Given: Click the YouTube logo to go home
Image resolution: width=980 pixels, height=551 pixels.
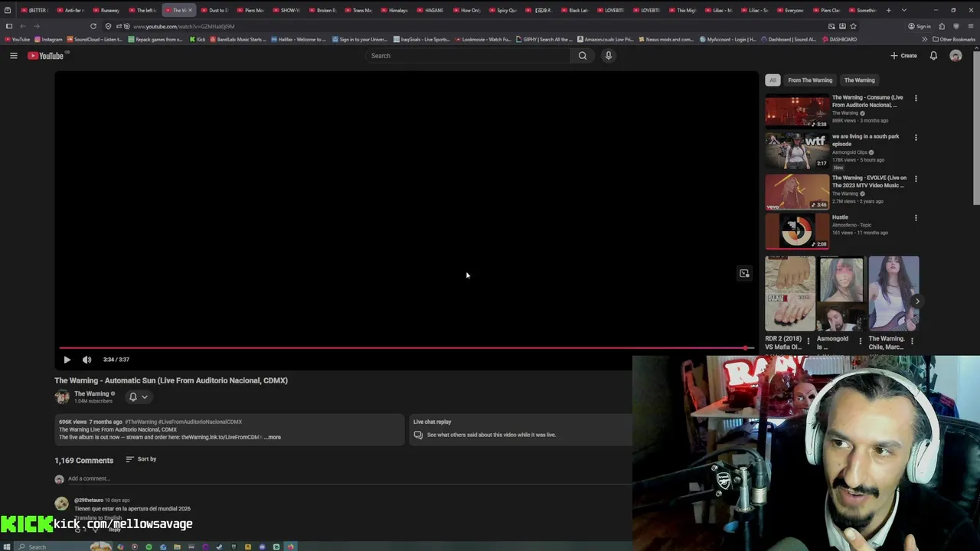Looking at the screenshot, I should [x=45, y=56].
